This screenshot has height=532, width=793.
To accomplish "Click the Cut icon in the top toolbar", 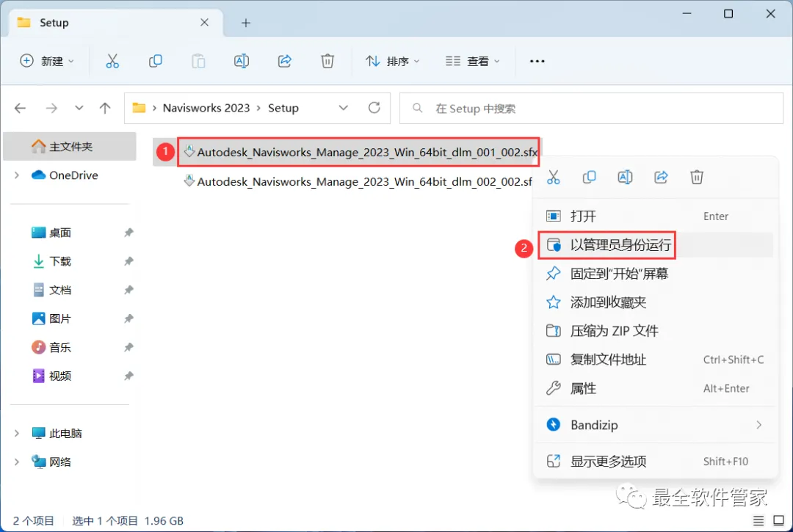I will click(x=112, y=61).
